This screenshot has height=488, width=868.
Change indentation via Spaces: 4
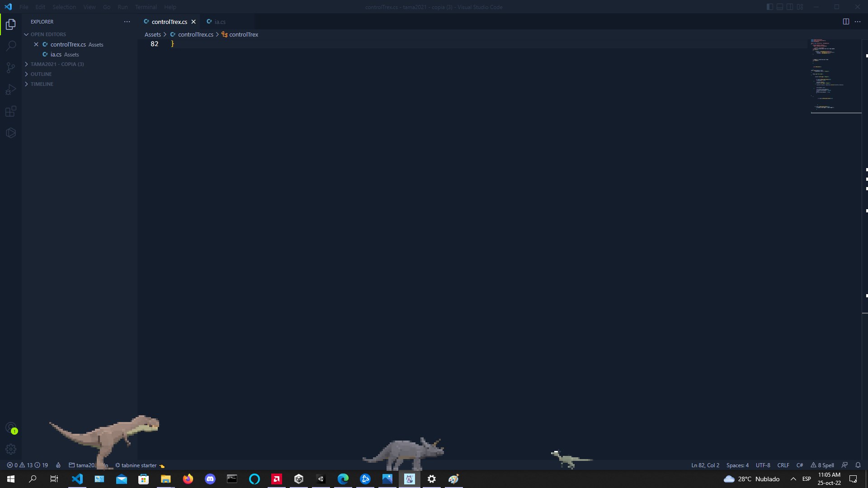pos(737,465)
